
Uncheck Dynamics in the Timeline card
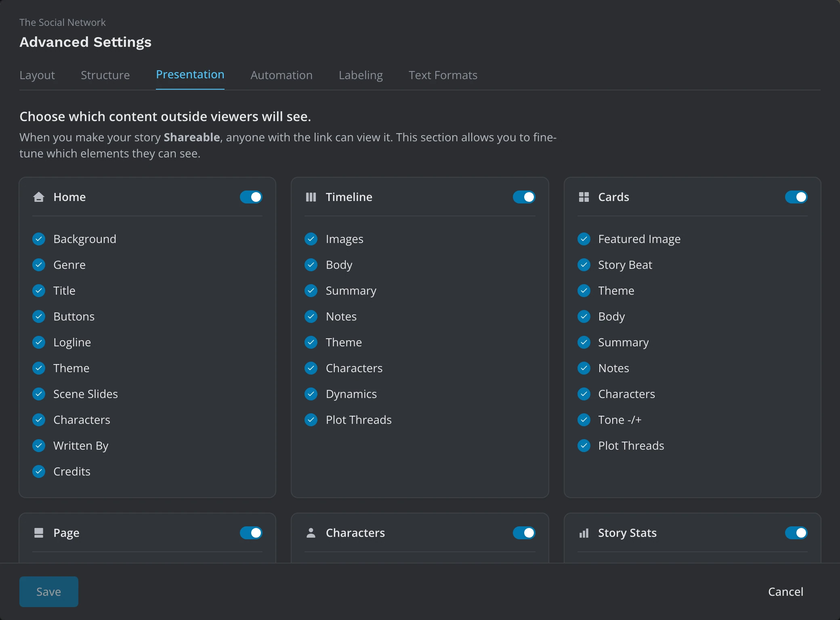tap(311, 394)
